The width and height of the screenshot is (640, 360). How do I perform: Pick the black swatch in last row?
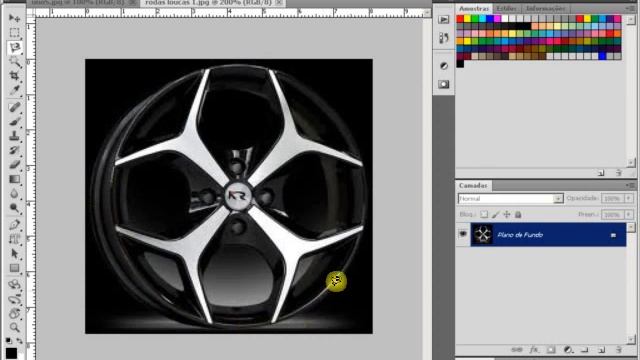[x=460, y=64]
